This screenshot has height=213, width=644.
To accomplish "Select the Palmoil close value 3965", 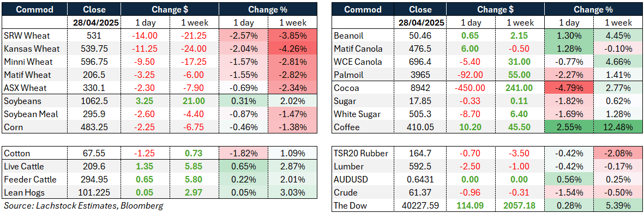I will click(x=423, y=75).
